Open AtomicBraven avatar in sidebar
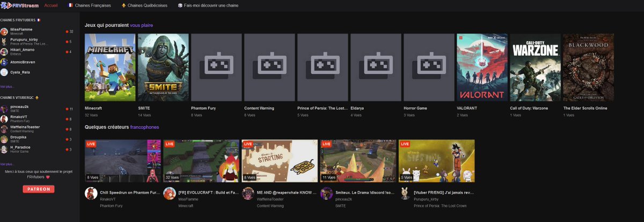 coord(4,62)
